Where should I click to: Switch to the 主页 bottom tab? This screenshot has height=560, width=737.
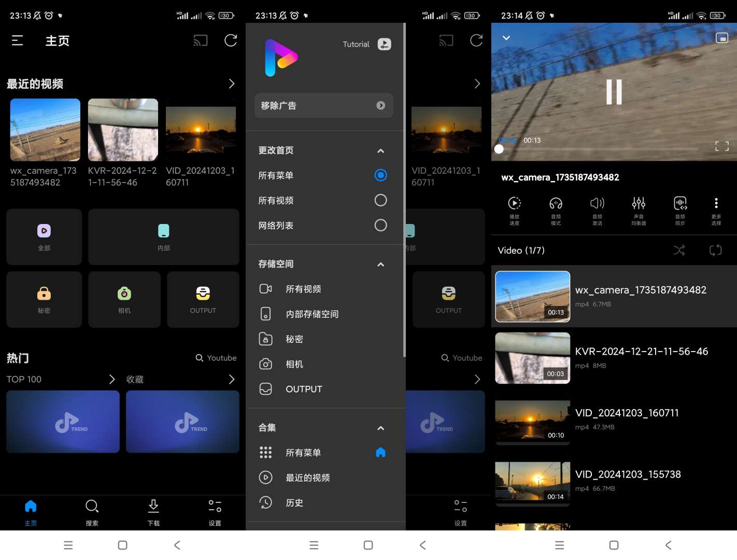[31, 512]
